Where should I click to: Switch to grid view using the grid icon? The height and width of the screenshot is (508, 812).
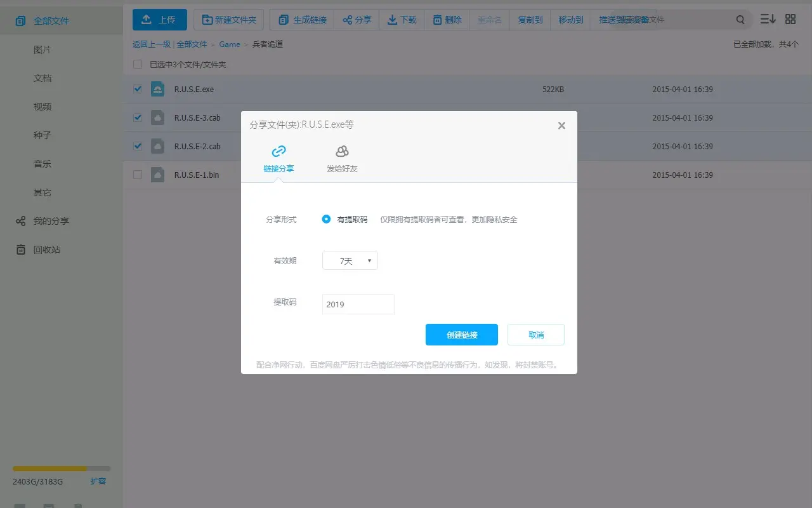click(790, 19)
